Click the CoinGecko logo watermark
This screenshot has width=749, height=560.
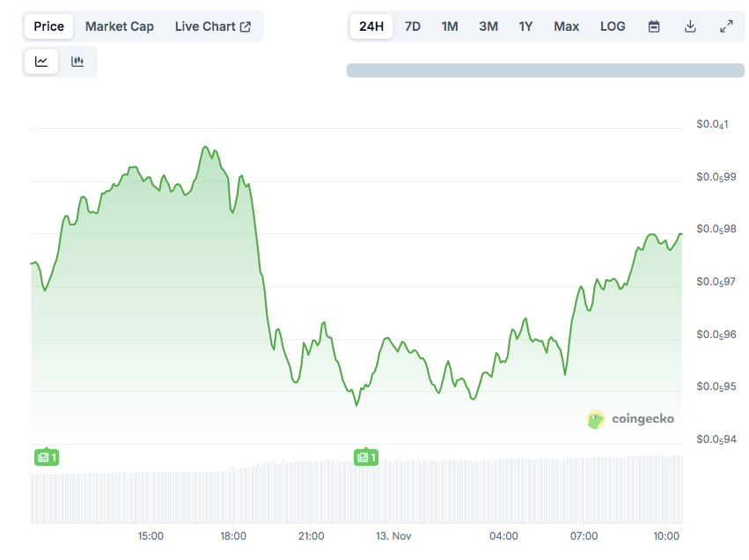(630, 419)
